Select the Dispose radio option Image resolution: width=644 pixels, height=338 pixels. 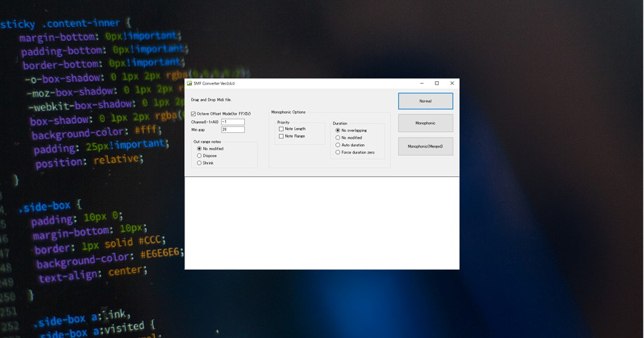199,156
